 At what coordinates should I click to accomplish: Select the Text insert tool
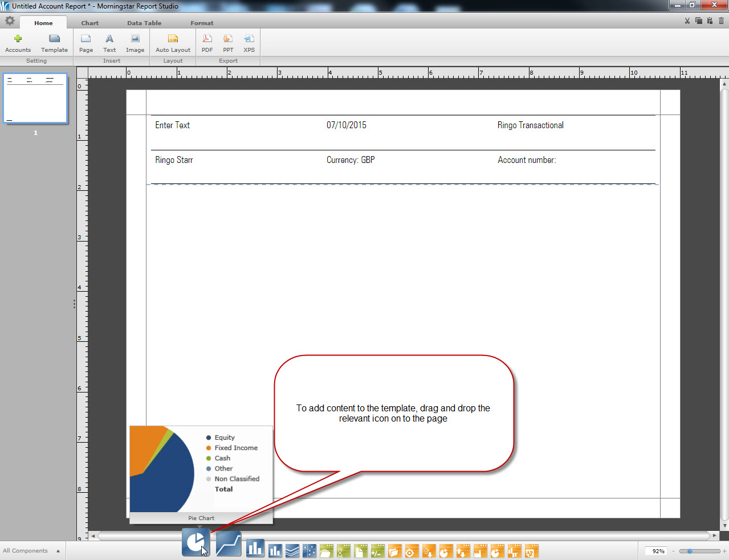pos(109,43)
